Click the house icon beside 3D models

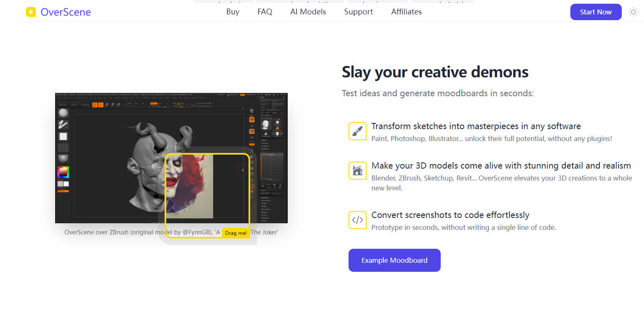(x=357, y=171)
